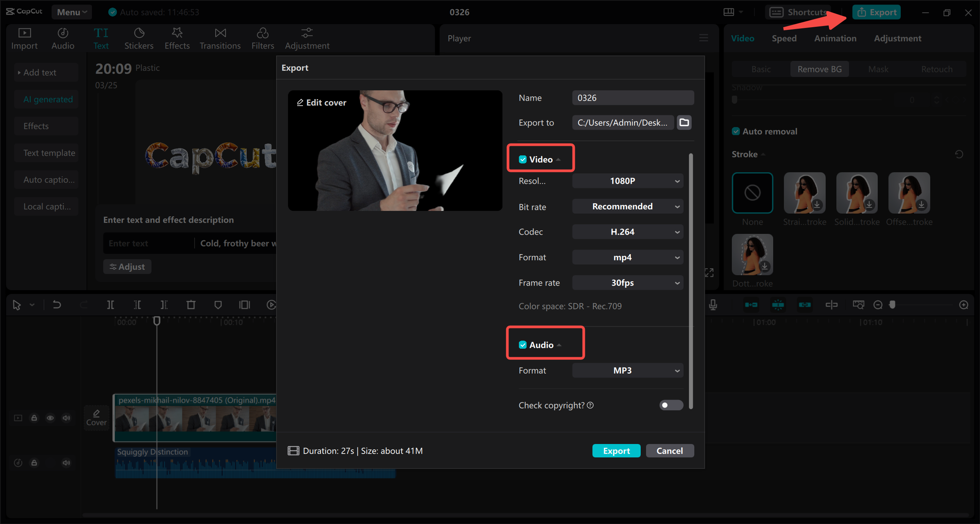
Task: Click the Name field containing 0326
Action: (633, 98)
